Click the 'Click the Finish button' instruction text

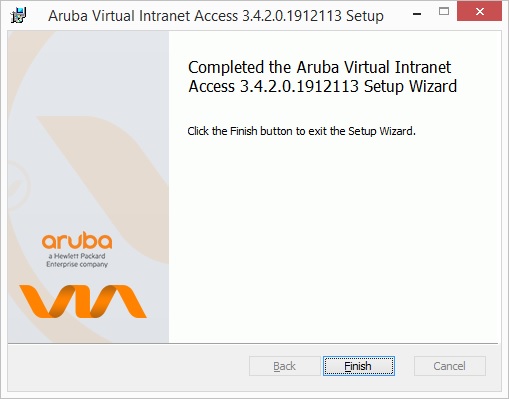coord(301,131)
